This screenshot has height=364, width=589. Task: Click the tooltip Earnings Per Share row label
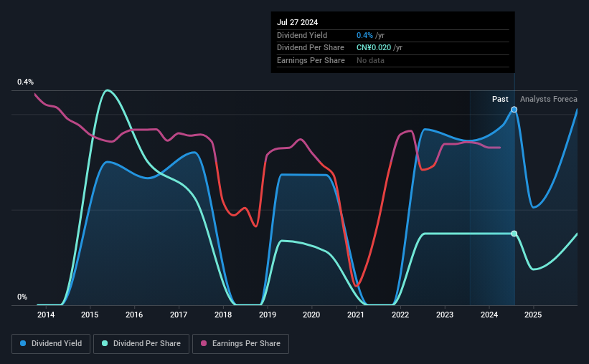pyautogui.click(x=311, y=60)
